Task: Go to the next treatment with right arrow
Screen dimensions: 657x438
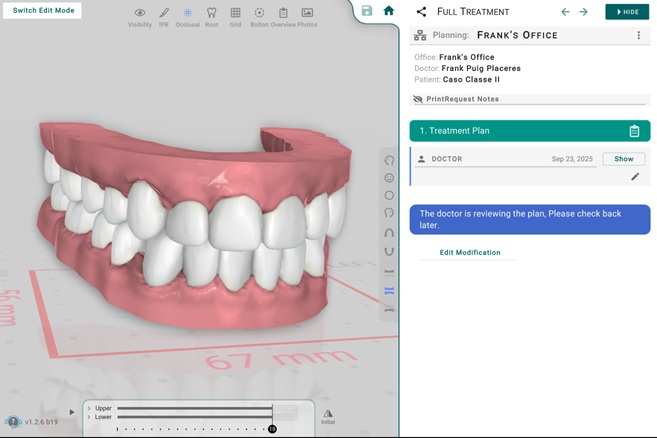Action: (x=583, y=12)
